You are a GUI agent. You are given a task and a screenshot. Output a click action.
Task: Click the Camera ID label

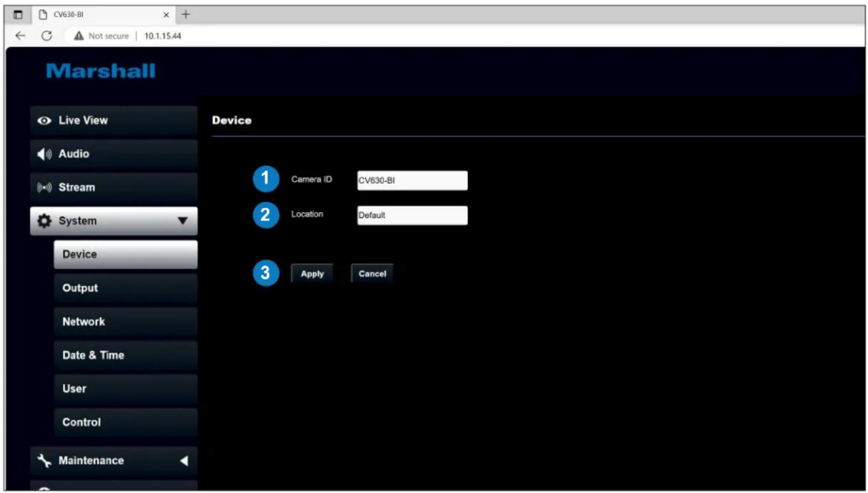pyautogui.click(x=312, y=179)
